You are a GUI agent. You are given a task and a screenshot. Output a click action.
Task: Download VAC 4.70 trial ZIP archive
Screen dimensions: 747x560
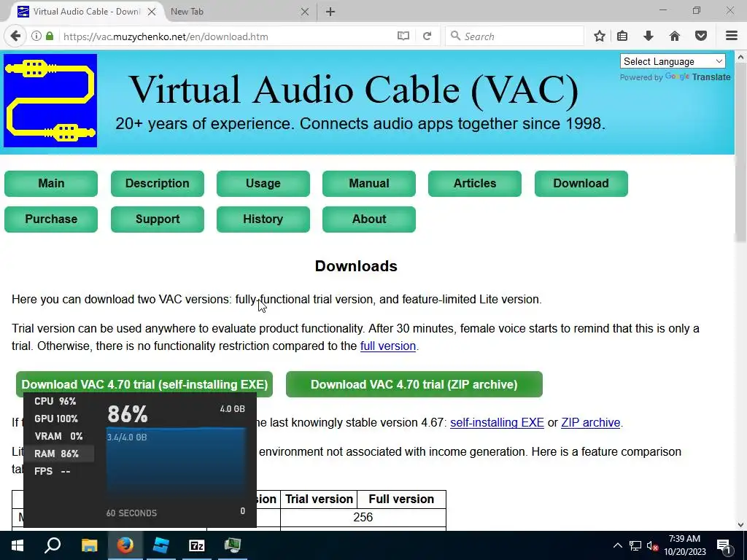pyautogui.click(x=414, y=384)
